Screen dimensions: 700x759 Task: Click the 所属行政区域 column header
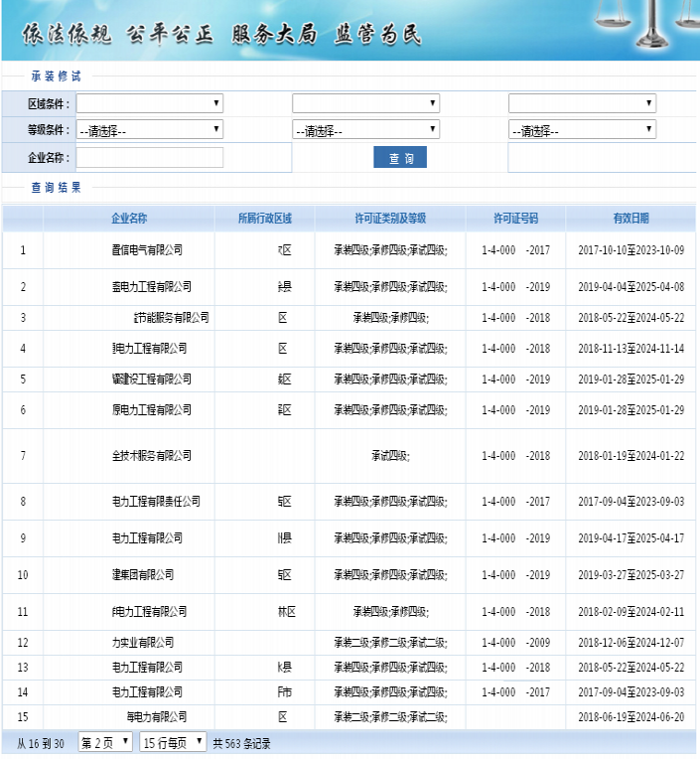(x=264, y=219)
